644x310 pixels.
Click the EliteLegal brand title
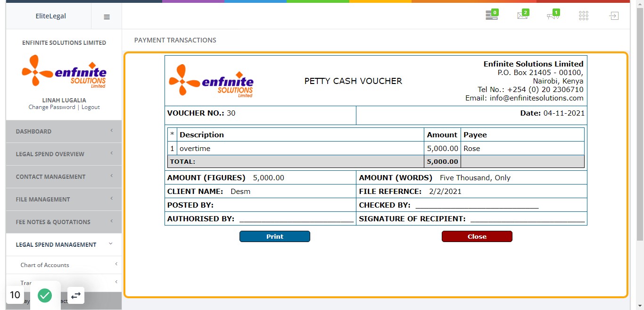tap(51, 16)
